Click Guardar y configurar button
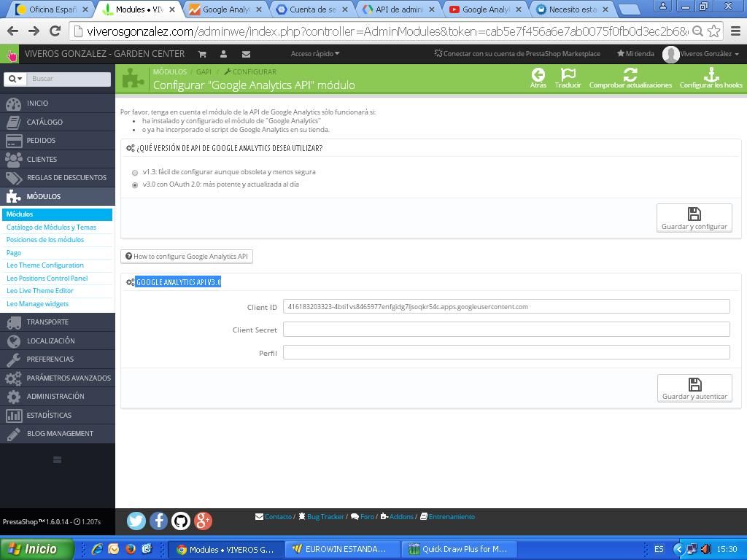The width and height of the screenshot is (747, 560). click(x=694, y=218)
